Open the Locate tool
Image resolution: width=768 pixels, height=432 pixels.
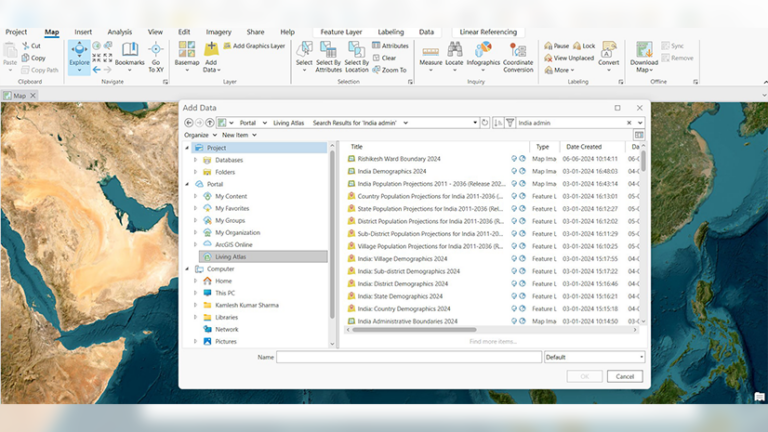click(454, 57)
